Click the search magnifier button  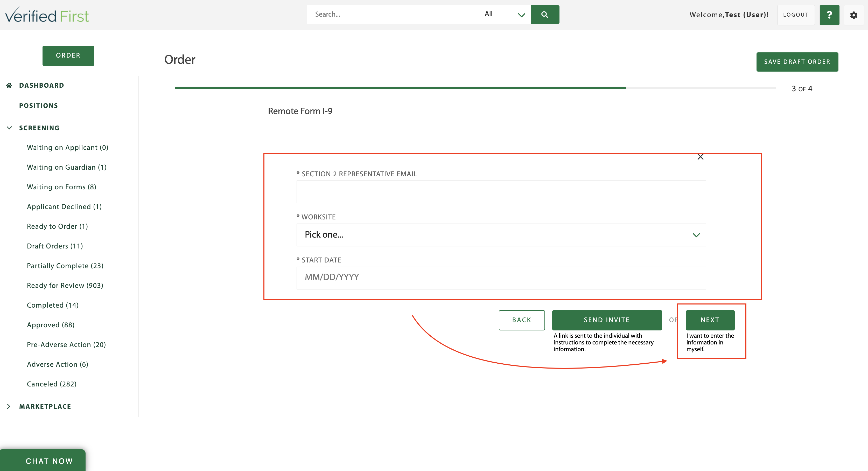click(545, 15)
